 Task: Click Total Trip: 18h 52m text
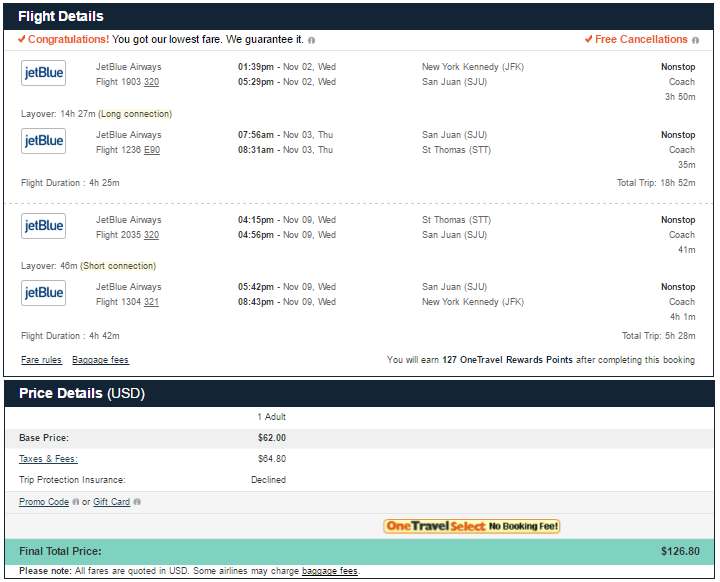click(656, 183)
